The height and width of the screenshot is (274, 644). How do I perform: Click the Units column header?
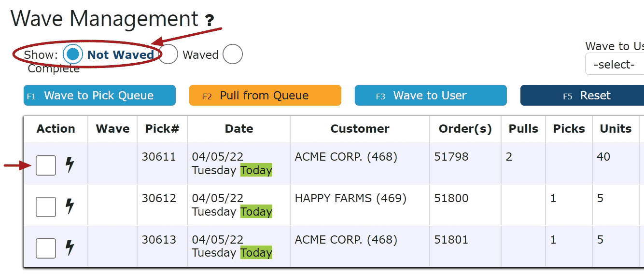(616, 129)
